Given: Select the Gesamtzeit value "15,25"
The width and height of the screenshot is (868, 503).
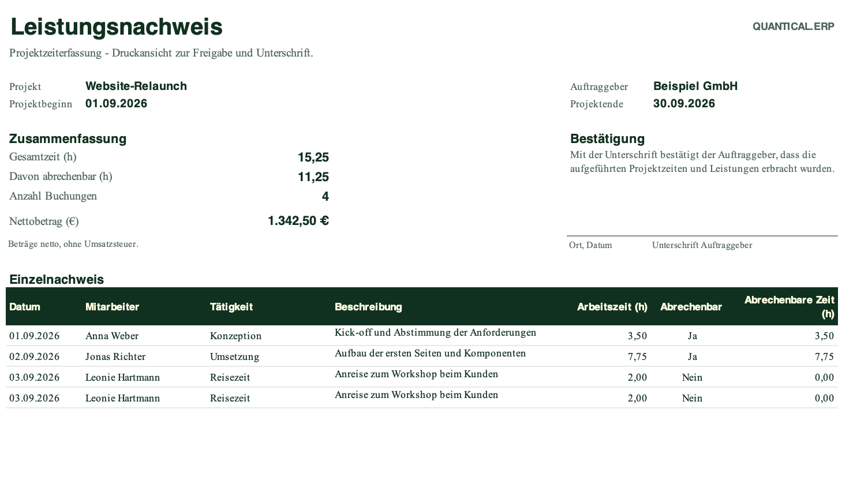Looking at the screenshot, I should pos(313,157).
